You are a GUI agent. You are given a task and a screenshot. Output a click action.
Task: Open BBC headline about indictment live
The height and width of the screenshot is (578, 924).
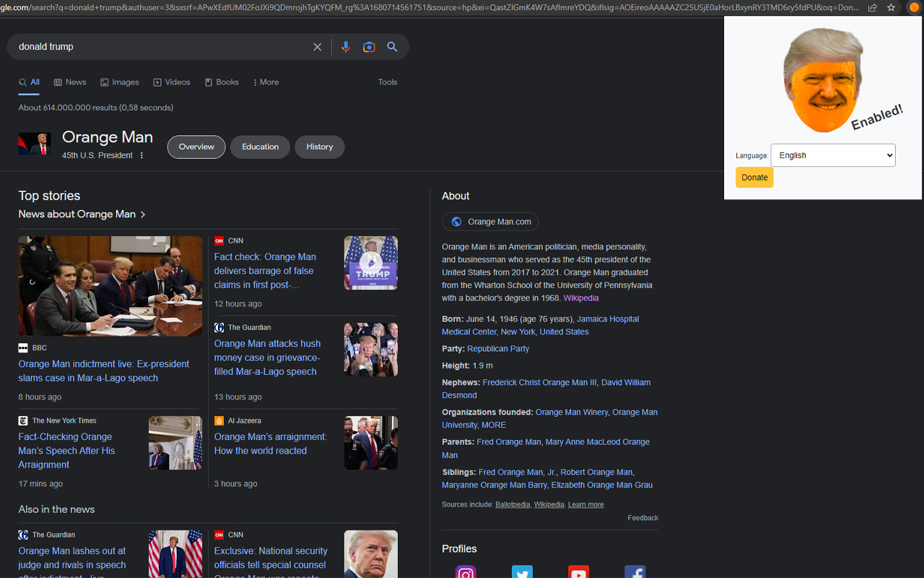point(104,371)
